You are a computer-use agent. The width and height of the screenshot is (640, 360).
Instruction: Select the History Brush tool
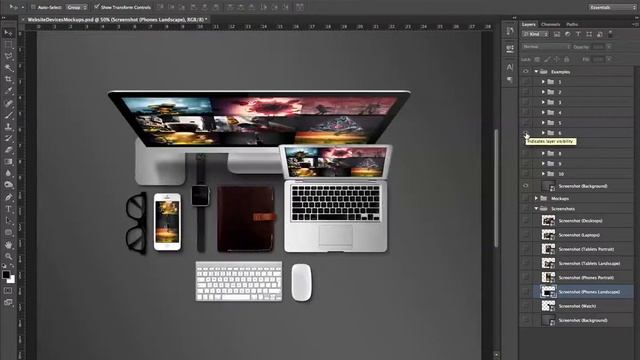[8, 138]
